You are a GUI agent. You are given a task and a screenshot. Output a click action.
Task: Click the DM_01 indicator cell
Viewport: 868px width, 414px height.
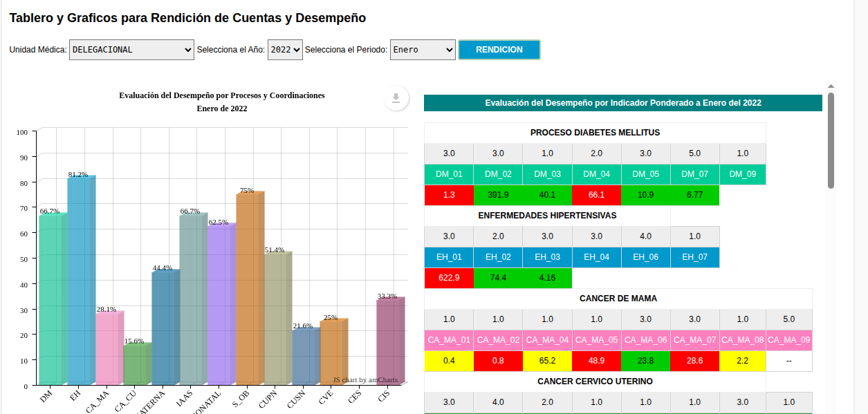449,174
